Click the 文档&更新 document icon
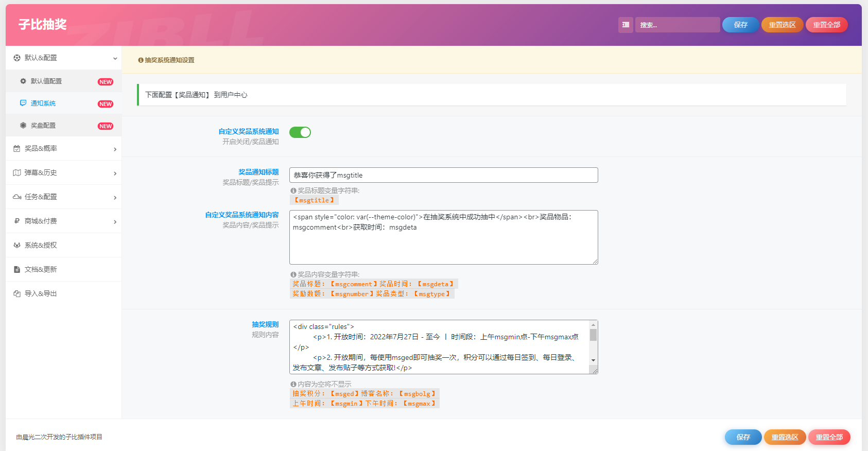The height and width of the screenshot is (451, 868). pos(17,270)
